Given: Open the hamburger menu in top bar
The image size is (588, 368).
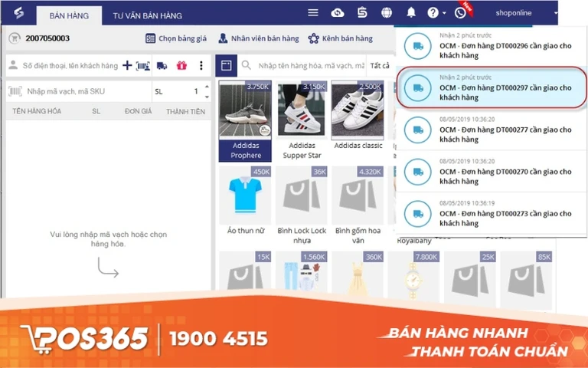Looking at the screenshot, I should coord(312,13).
